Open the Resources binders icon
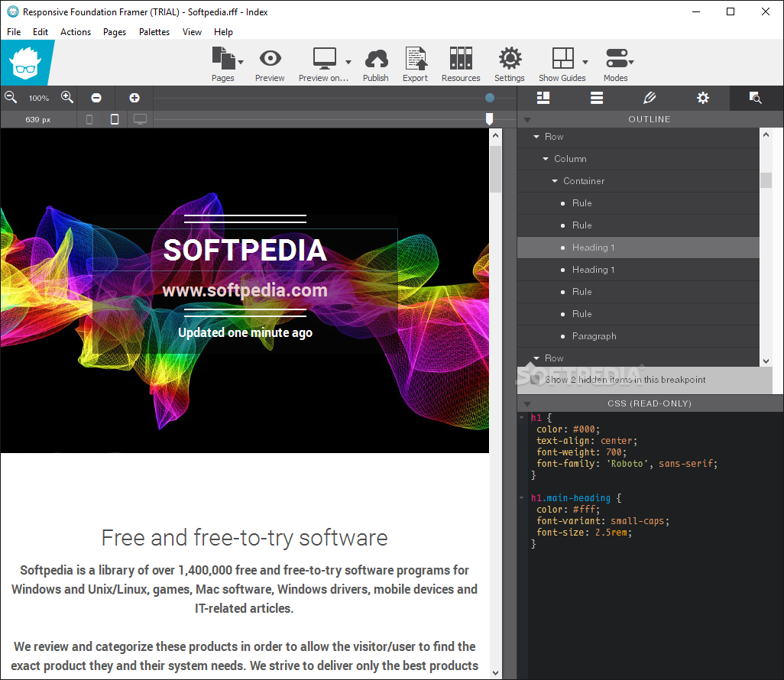 click(x=461, y=59)
